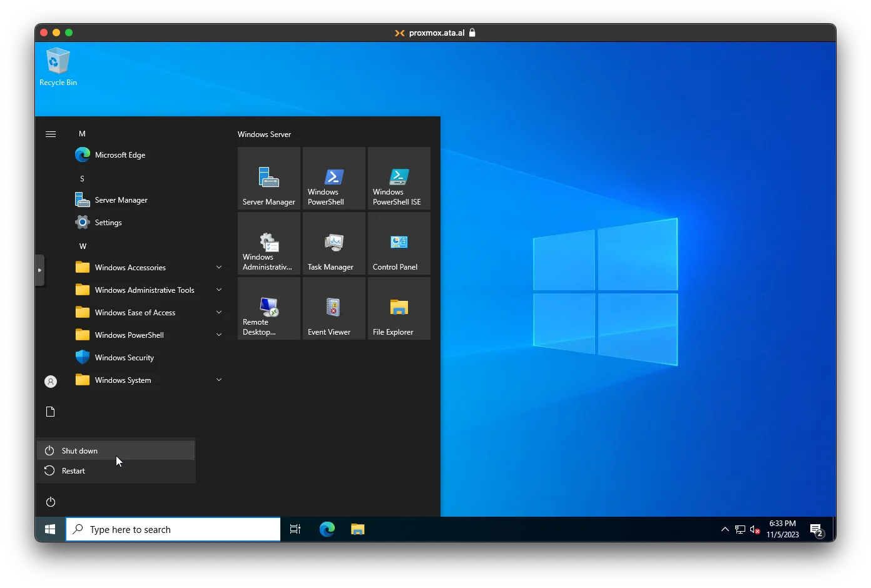Click the muted volume icon in tray
Image resolution: width=871 pixels, height=588 pixels.
point(755,530)
